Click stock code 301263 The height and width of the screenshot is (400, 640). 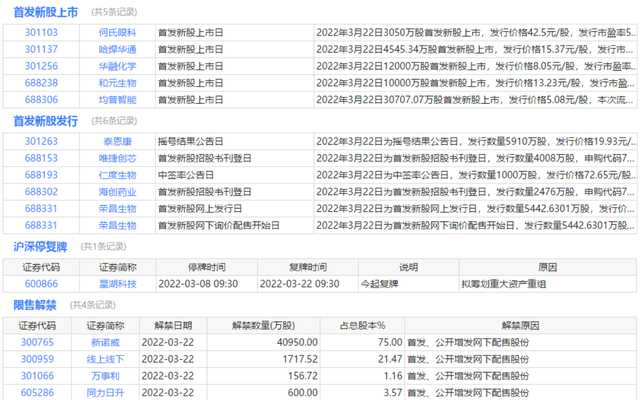pos(41,141)
